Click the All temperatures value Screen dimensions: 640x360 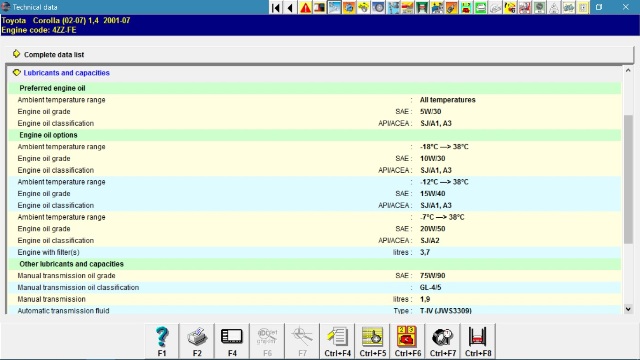(447, 100)
